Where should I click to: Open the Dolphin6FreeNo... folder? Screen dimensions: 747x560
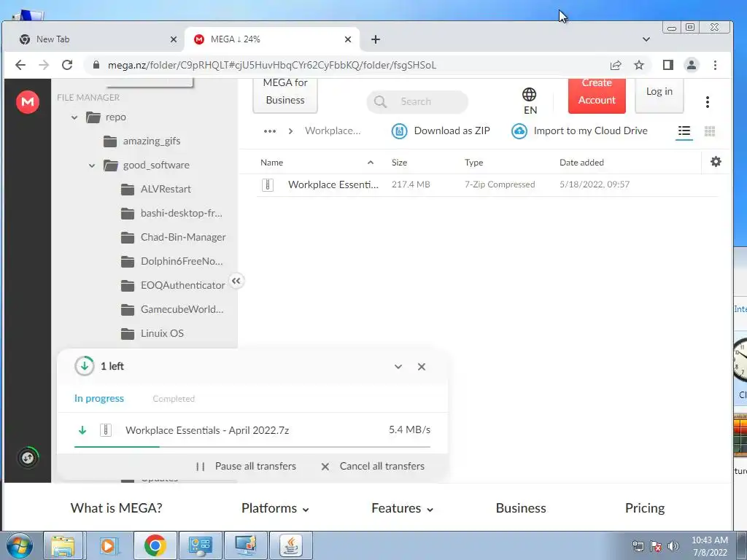click(x=172, y=262)
